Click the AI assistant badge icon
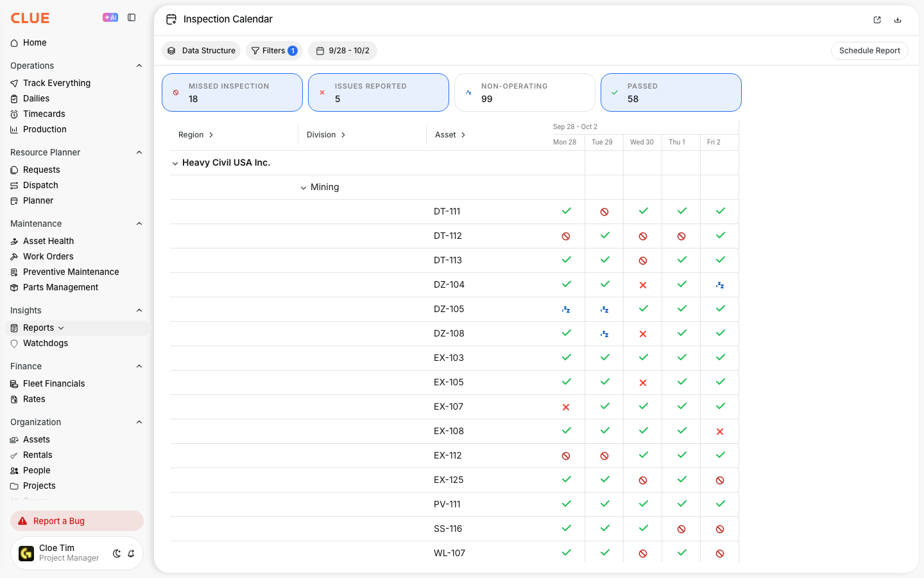The width and height of the screenshot is (924, 578). [110, 18]
